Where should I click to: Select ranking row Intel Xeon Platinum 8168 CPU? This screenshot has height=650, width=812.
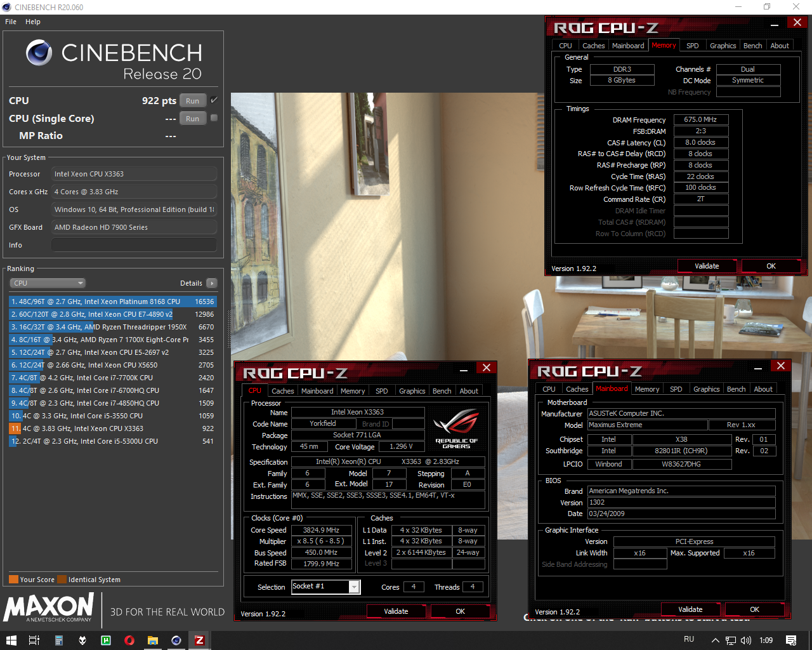click(x=112, y=302)
